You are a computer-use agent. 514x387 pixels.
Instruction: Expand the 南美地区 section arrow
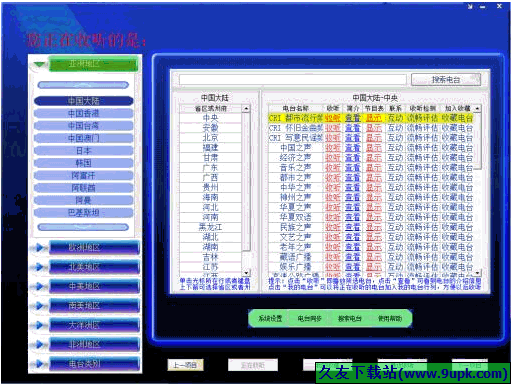[x=39, y=306]
